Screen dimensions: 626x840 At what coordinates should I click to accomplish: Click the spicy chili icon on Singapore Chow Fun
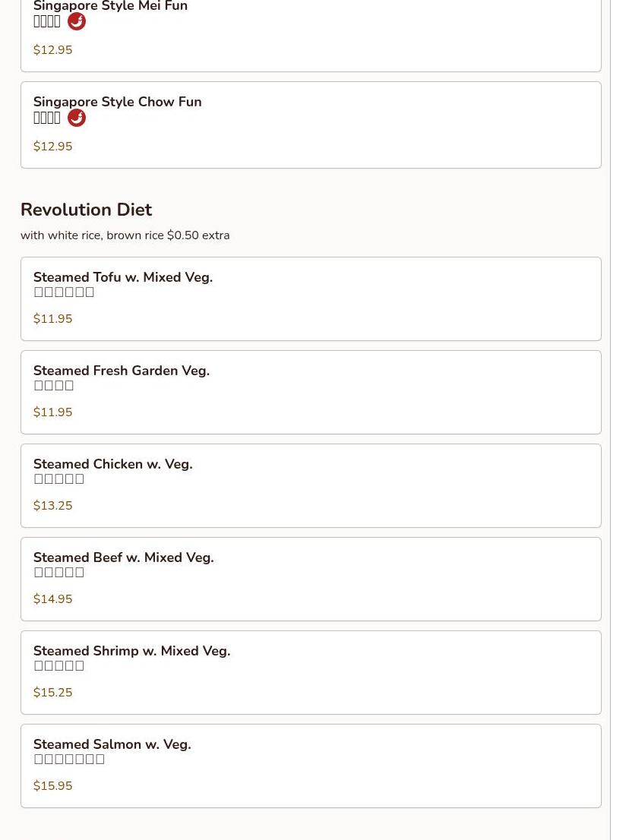77,118
